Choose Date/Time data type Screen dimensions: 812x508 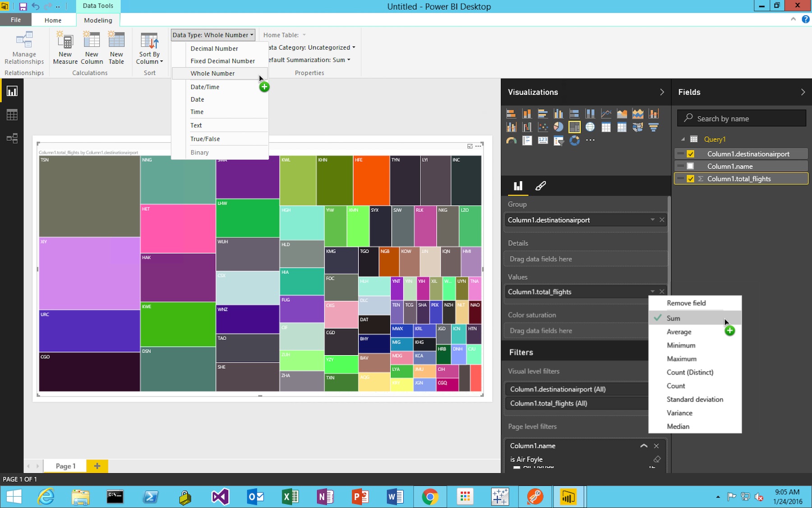(x=205, y=87)
